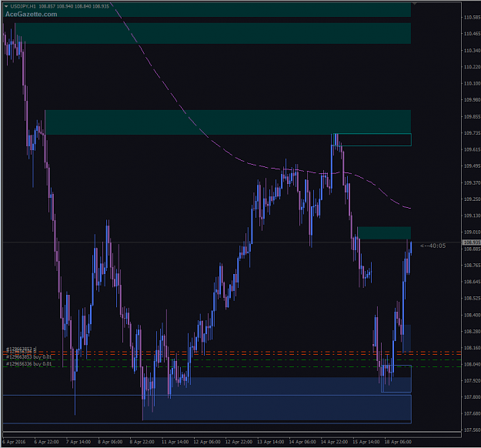The height and width of the screenshot is (448, 481).
Task: Click the 110.585 price scale label
Action: point(472,18)
